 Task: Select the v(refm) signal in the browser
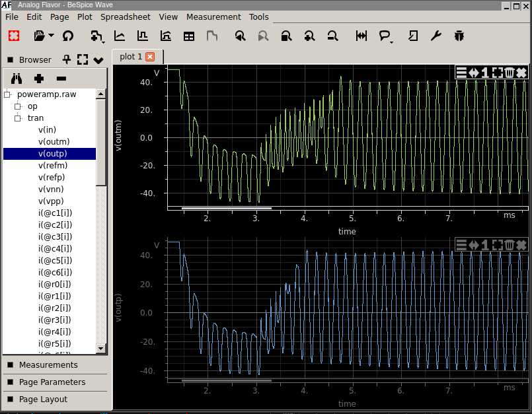[x=52, y=166]
